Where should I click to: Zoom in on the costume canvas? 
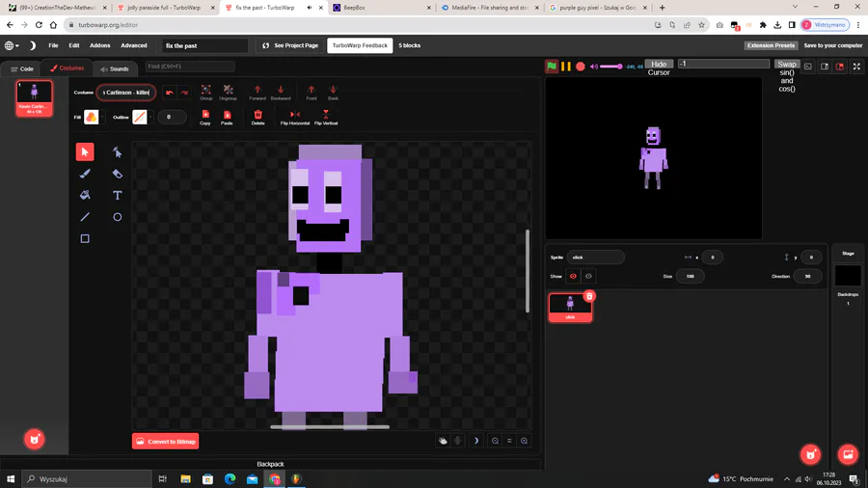525,441
